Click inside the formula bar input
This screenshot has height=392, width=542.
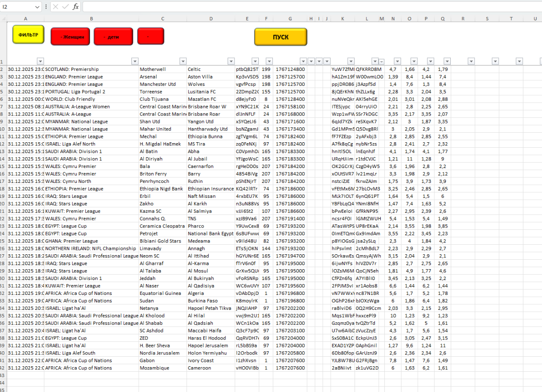[x=307, y=7]
